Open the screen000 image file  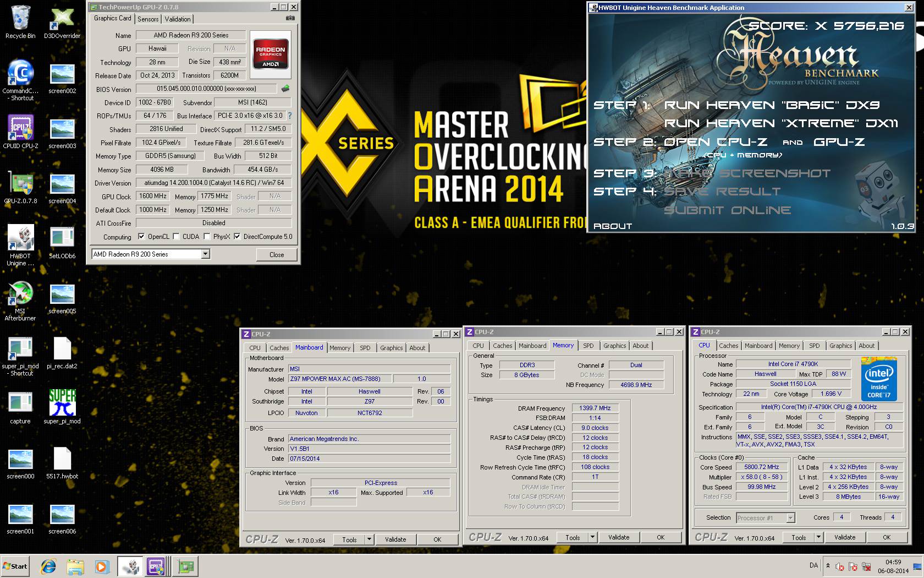tap(20, 462)
